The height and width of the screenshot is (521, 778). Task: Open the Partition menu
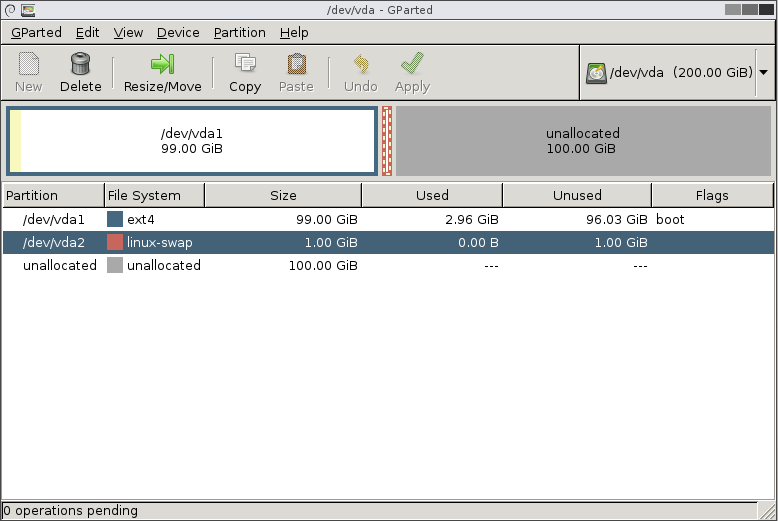(x=240, y=33)
